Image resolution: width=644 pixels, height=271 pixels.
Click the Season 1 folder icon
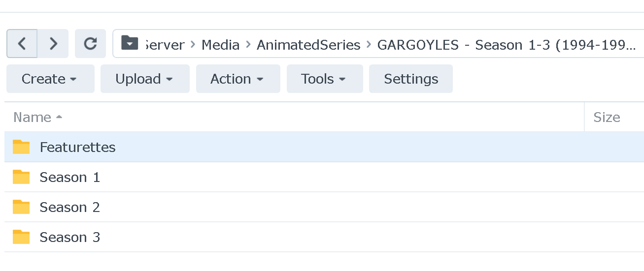point(21,177)
